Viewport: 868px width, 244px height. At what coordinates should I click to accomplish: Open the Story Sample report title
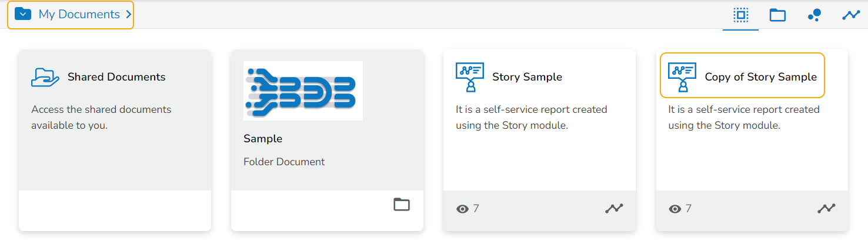(x=527, y=77)
